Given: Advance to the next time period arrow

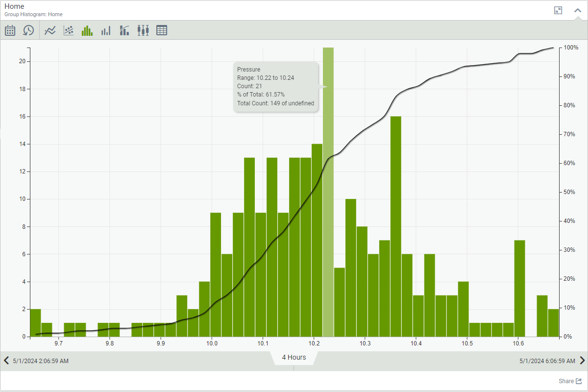Looking at the screenshot, I should pos(582,361).
